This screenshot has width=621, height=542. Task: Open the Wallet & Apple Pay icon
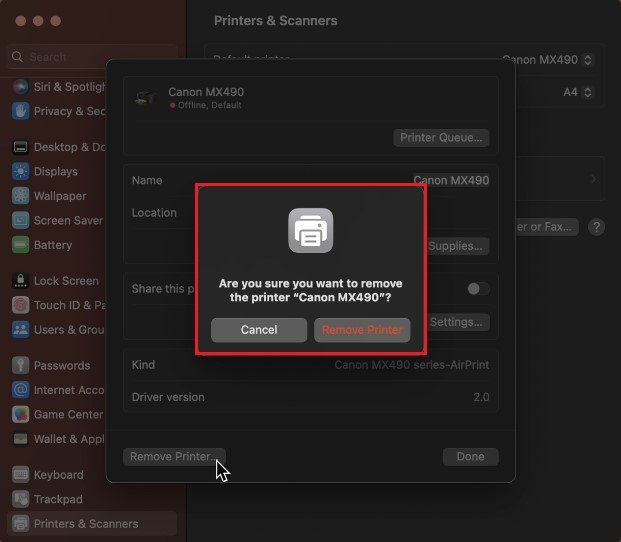click(21, 439)
